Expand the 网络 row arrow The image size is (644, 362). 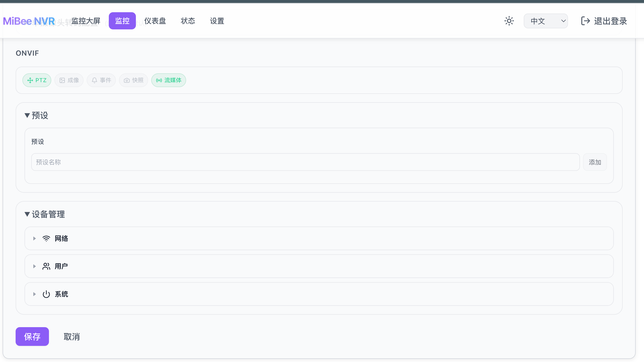tap(34, 238)
